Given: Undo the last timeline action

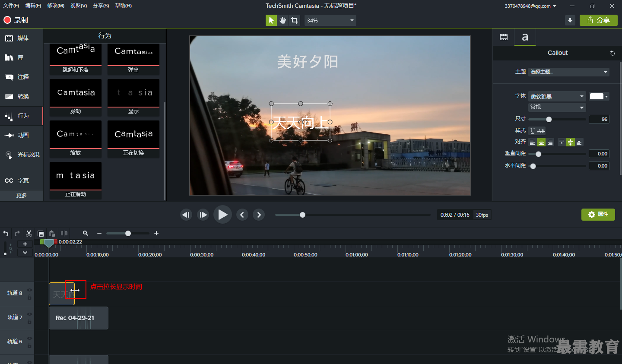Looking at the screenshot, I should tap(6, 233).
